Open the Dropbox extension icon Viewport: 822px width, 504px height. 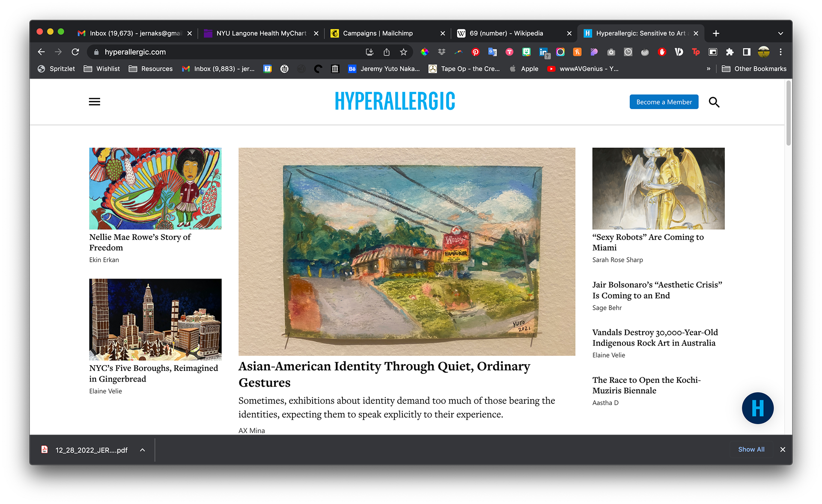441,52
